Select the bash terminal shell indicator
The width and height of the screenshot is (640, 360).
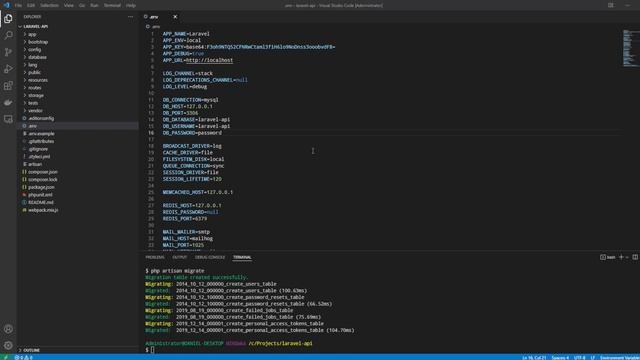pos(607,257)
